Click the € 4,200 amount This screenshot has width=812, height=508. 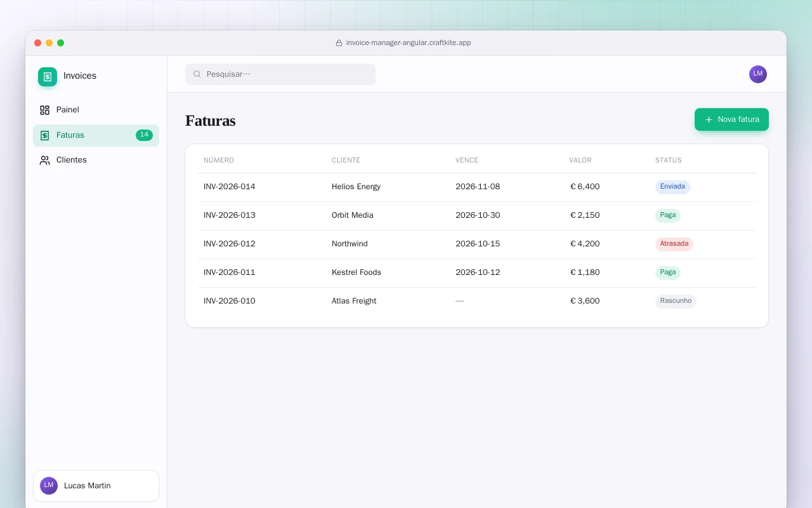[585, 244]
